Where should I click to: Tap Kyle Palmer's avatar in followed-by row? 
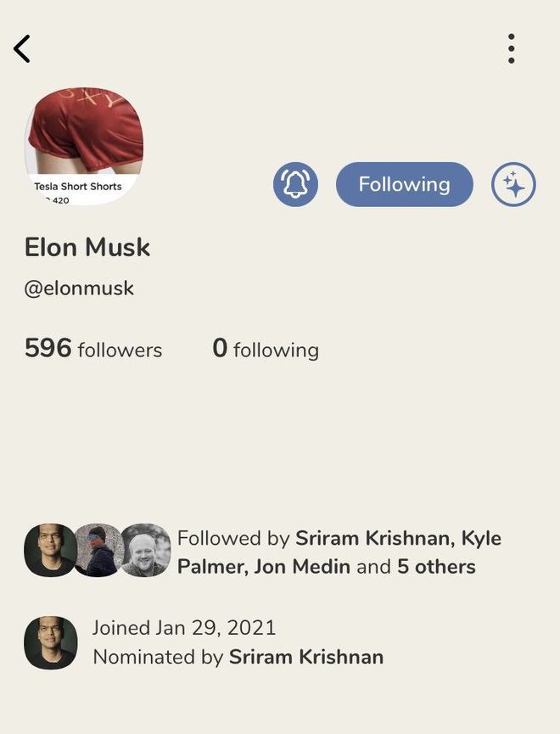point(98,550)
